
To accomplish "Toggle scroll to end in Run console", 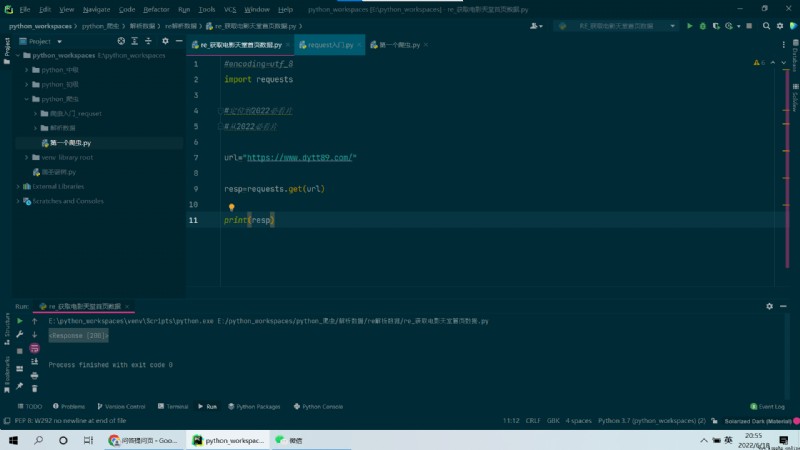I will click(x=34, y=362).
